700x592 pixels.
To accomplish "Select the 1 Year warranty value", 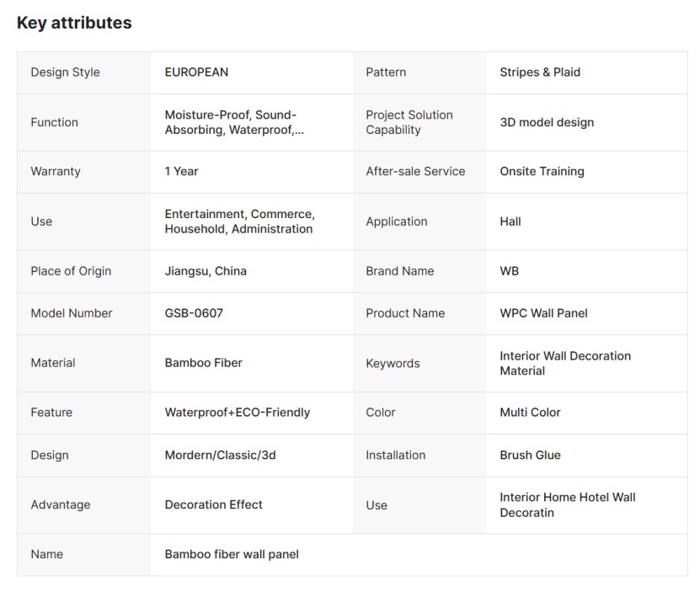I will 181,171.
